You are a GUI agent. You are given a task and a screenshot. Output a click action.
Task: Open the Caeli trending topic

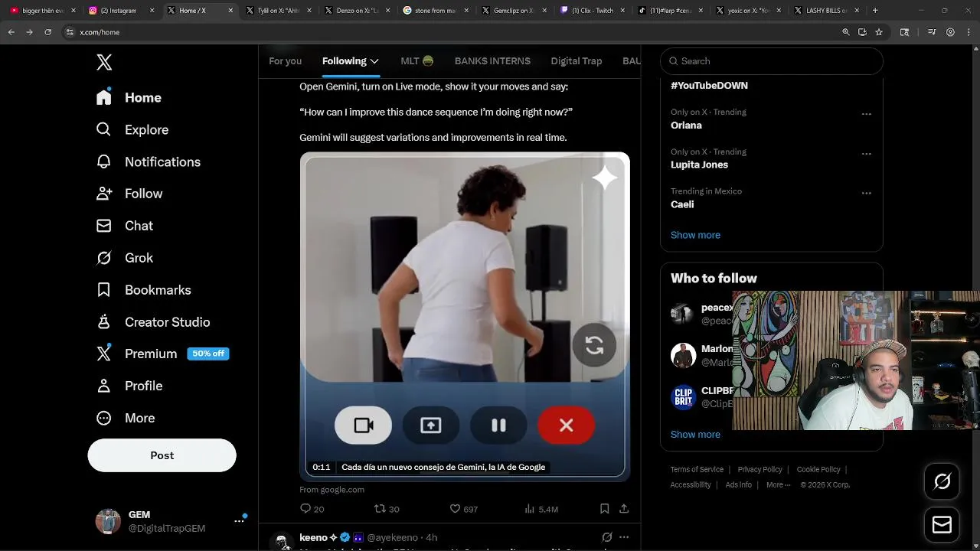pyautogui.click(x=682, y=205)
